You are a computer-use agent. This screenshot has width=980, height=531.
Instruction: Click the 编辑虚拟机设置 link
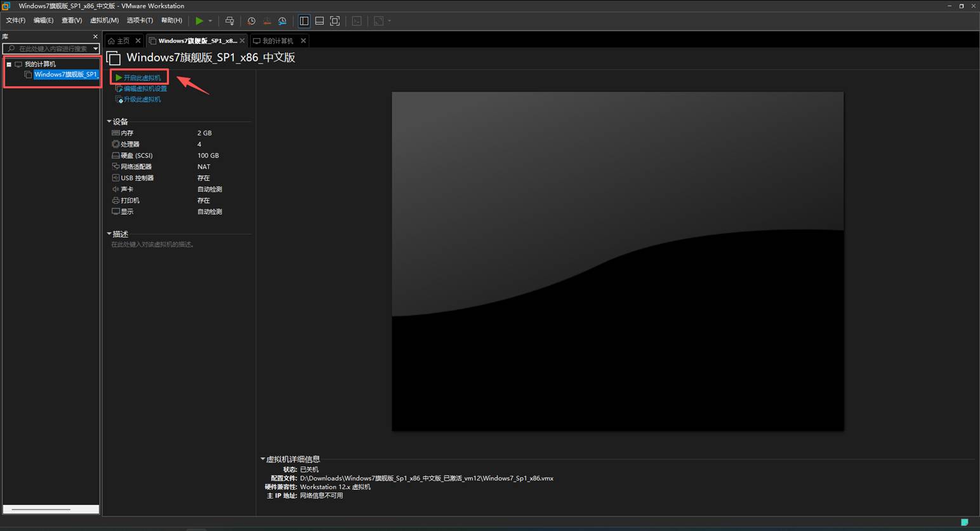pyautogui.click(x=145, y=89)
